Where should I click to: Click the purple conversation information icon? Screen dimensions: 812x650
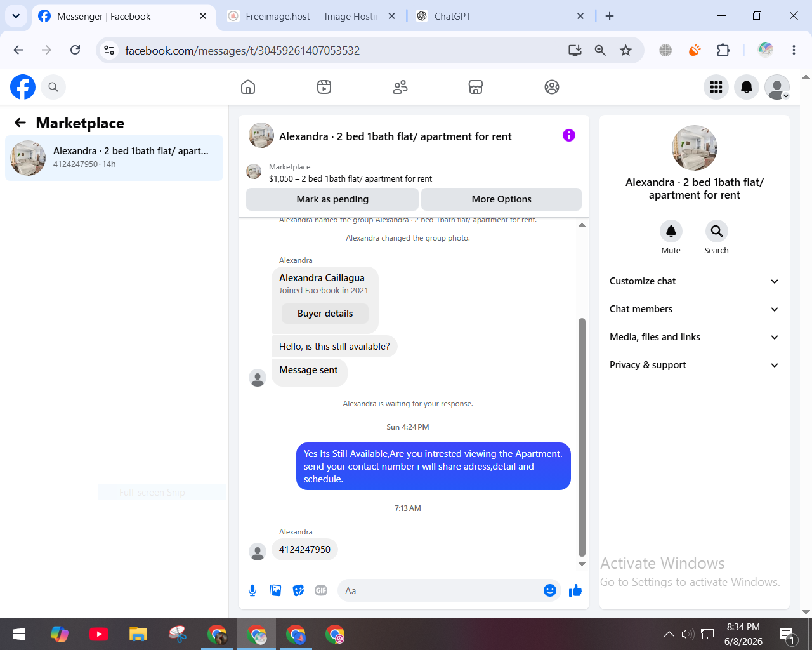click(569, 135)
